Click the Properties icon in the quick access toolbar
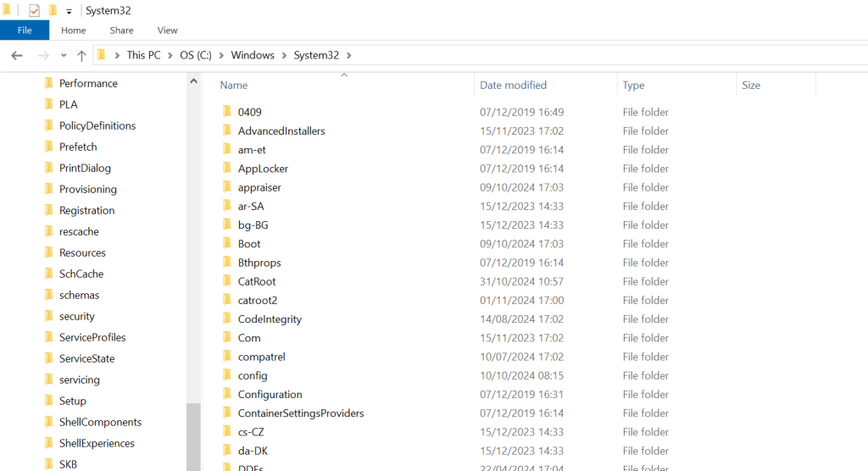This screenshot has height=471, width=868. tap(34, 11)
